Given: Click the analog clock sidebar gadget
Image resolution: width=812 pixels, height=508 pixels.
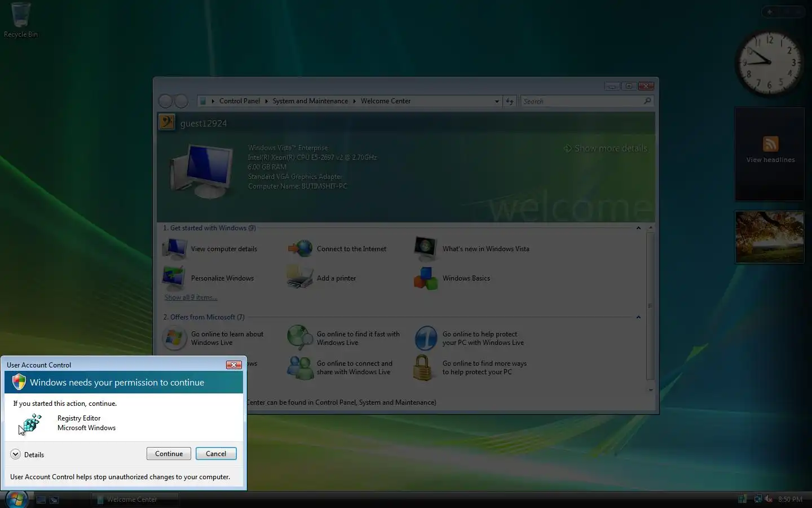Looking at the screenshot, I should coord(770,62).
